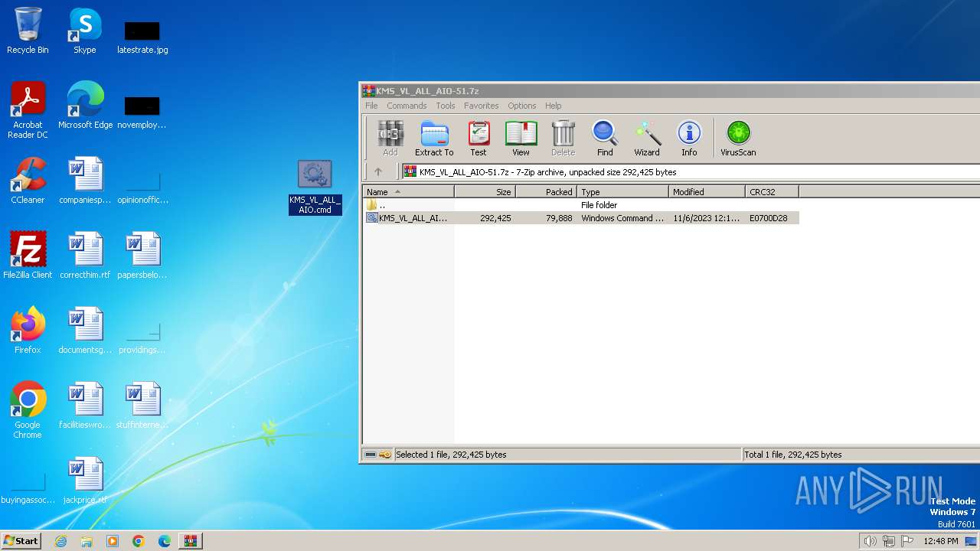Open Internet Explorer from taskbar
This screenshot has width=980, height=551.
[60, 541]
